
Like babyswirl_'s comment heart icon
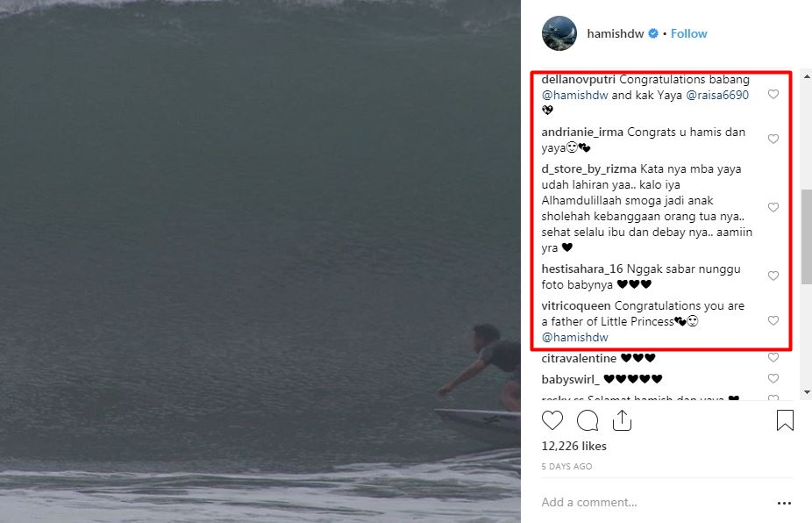(x=773, y=378)
